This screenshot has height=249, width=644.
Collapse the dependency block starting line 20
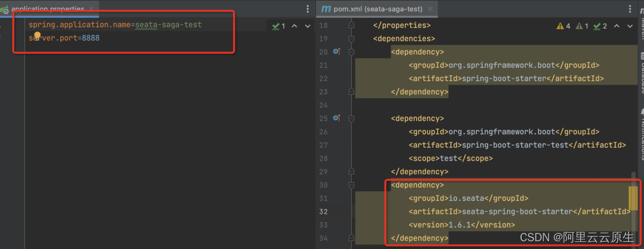[x=351, y=52]
